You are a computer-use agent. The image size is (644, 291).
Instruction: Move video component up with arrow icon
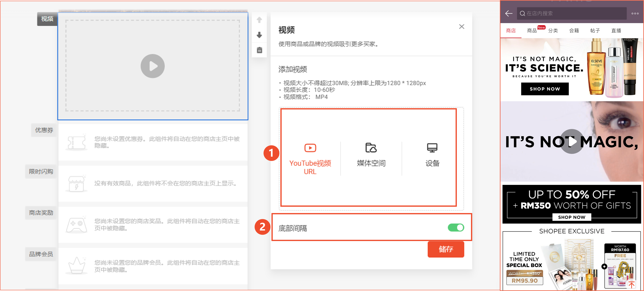click(x=259, y=20)
